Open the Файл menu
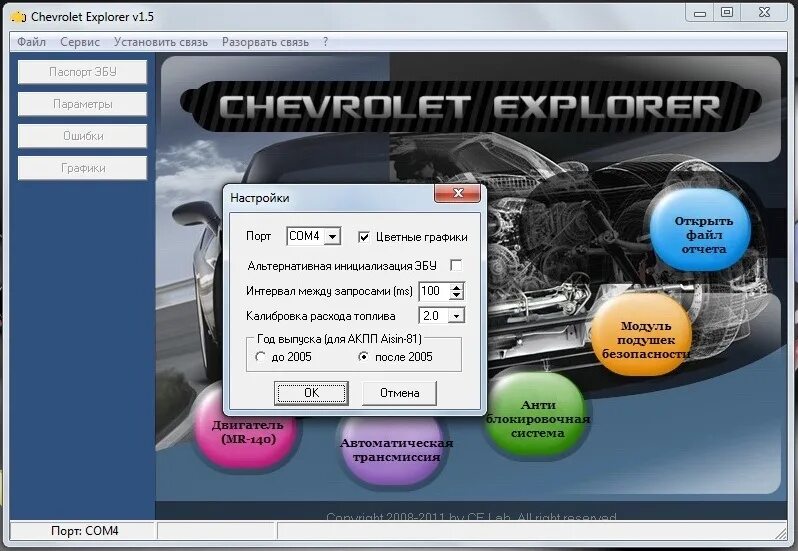This screenshot has width=798, height=551. (x=32, y=42)
